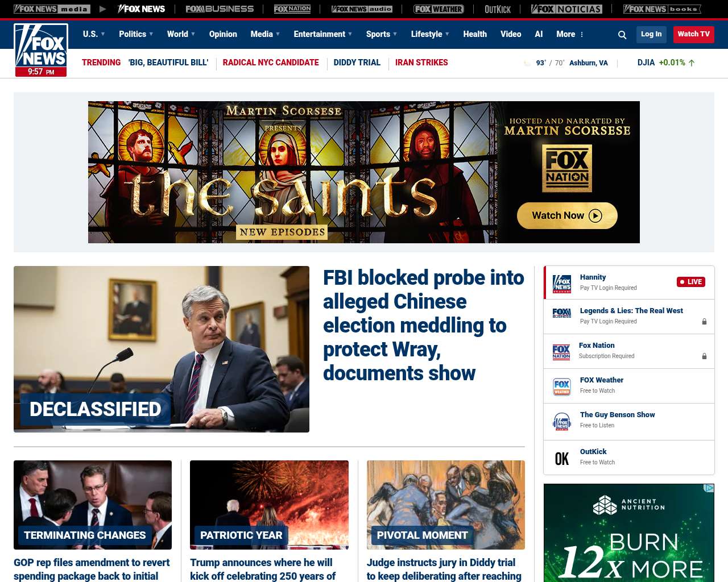This screenshot has width=728, height=582.
Task: Click the Fox News top-bar logo
Action: pyautogui.click(x=141, y=9)
